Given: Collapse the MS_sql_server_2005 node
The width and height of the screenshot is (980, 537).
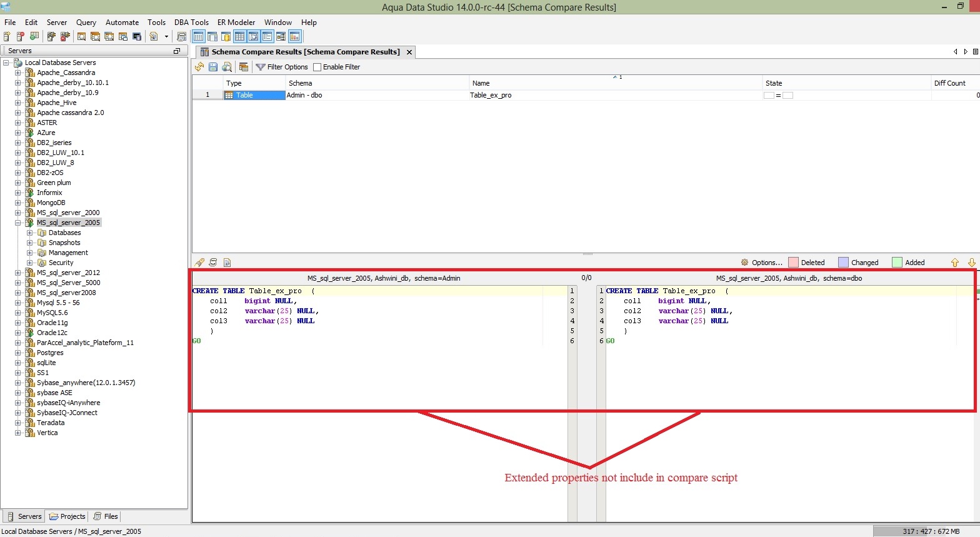Looking at the screenshot, I should (x=17, y=223).
